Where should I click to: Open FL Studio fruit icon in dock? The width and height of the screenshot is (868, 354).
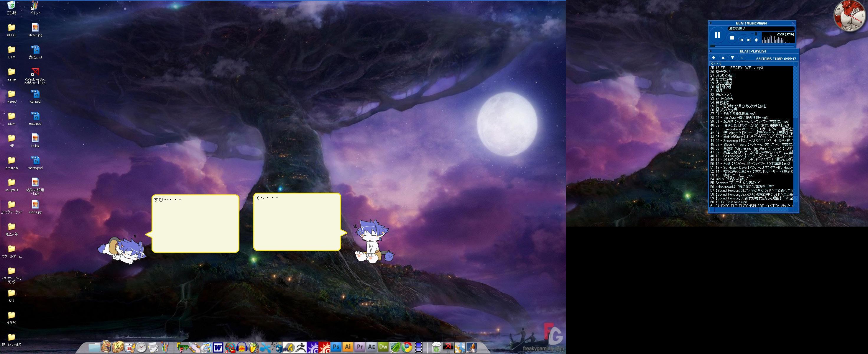coord(253,347)
